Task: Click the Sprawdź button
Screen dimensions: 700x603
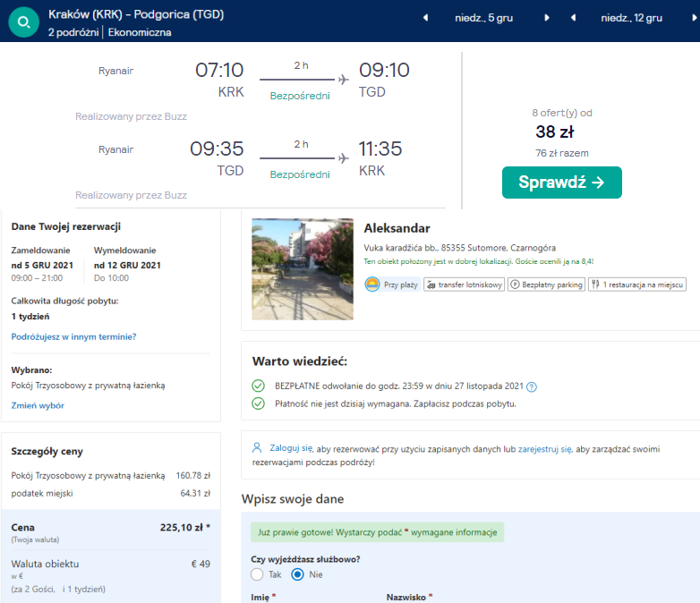Action: (561, 183)
